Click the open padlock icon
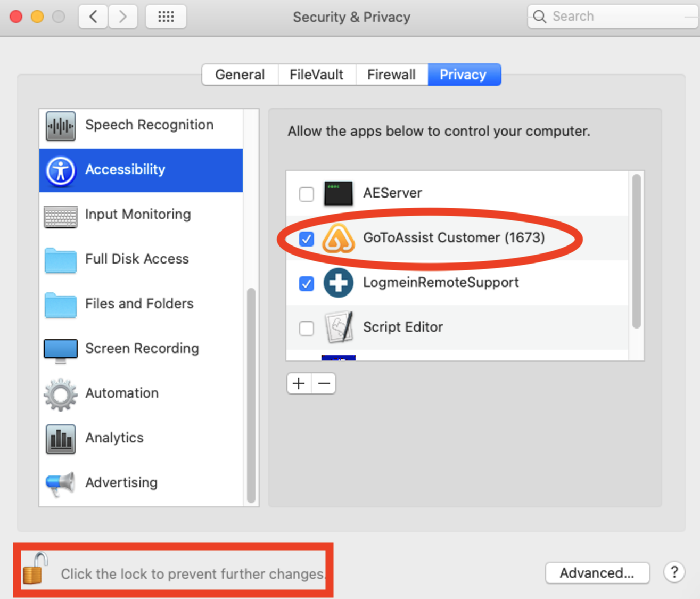The height and width of the screenshot is (599, 700). pos(36,568)
